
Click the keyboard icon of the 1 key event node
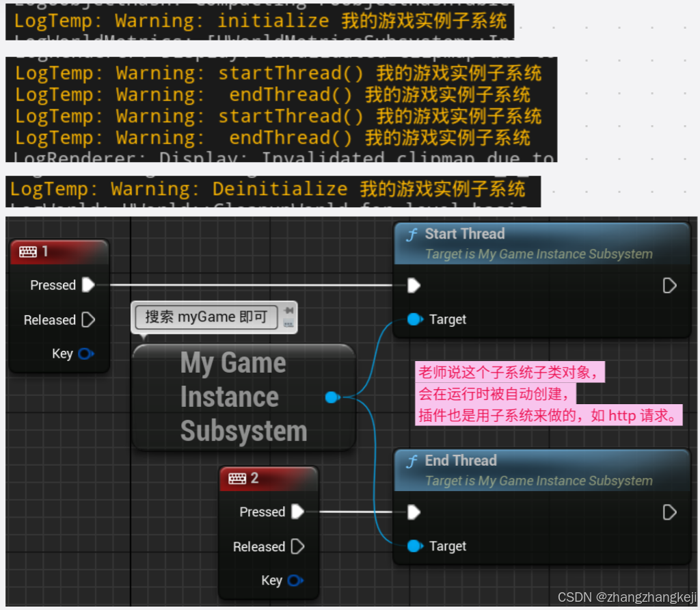click(27, 252)
